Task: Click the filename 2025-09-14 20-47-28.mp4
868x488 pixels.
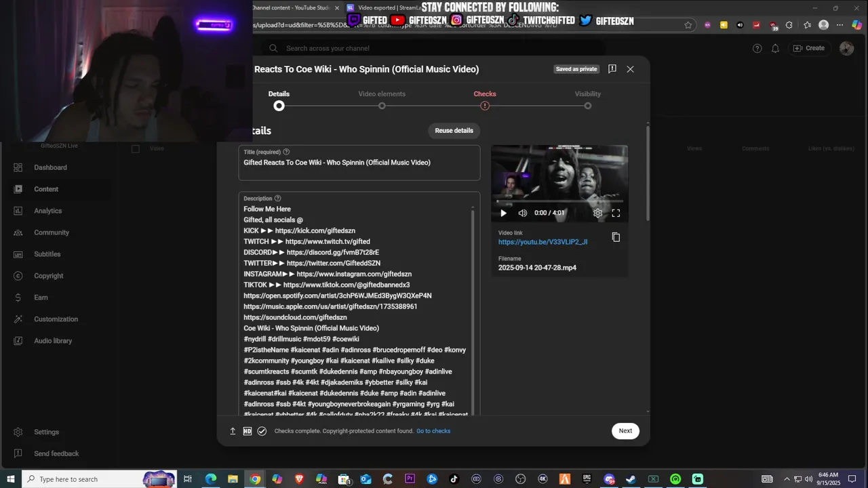Action: coord(537,268)
